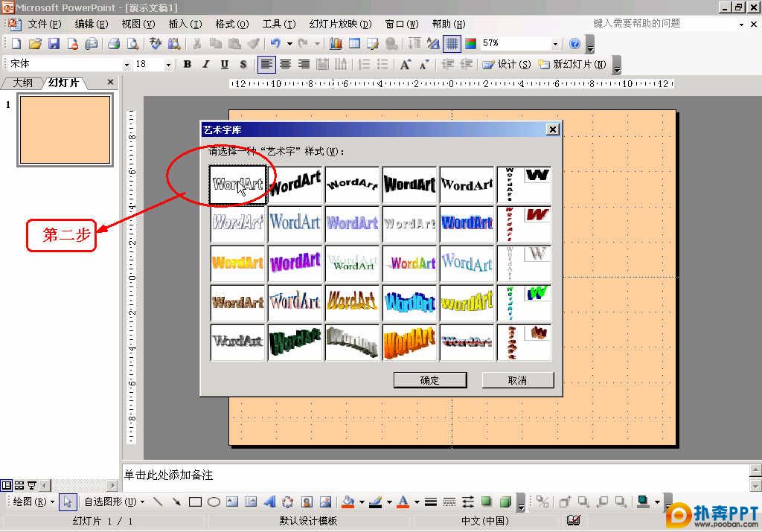Open the 绘图(R) drawing menu dropdown

coord(33,501)
